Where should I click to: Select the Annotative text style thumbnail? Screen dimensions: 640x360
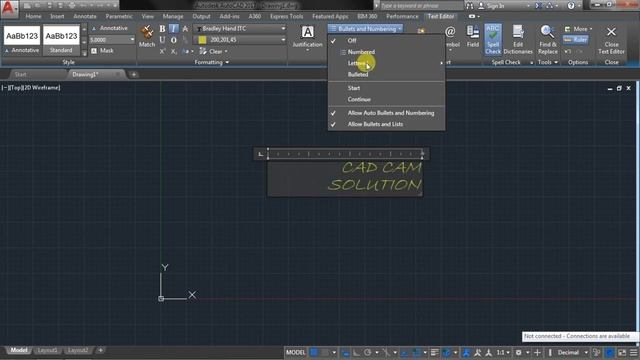22,40
